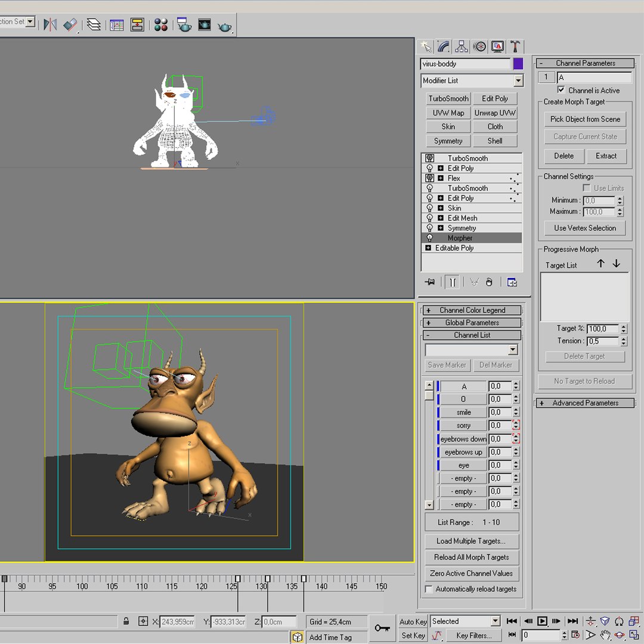Click the Unwrap UVW modifier button
Viewport: 644px width, 644px height.
[495, 113]
